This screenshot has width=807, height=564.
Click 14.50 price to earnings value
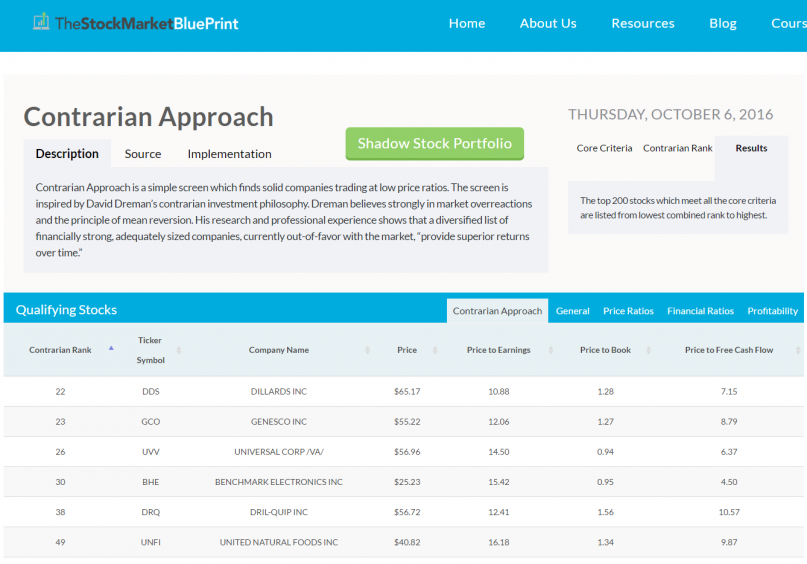click(x=499, y=452)
